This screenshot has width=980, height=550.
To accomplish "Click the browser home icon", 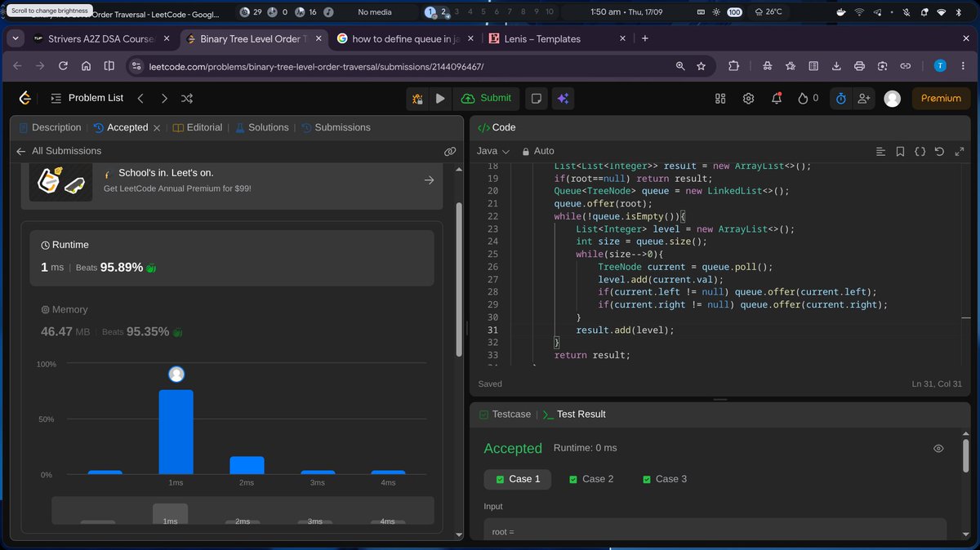I will pos(87,67).
